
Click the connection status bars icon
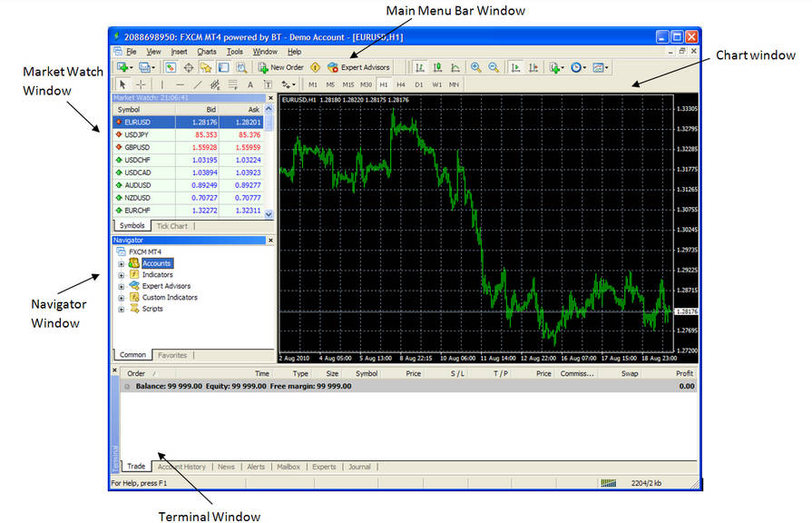pyautogui.click(x=609, y=483)
